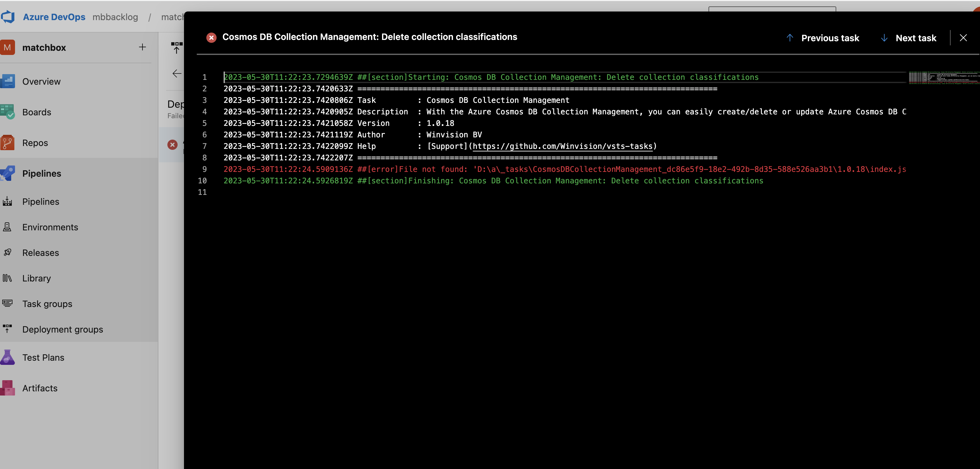Open Boards using its sidebar icon
The height and width of the screenshot is (469, 980).
pos(8,112)
